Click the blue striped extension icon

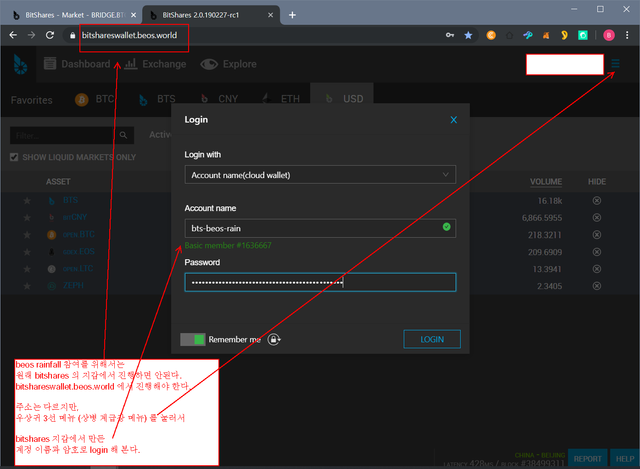pyautogui.click(x=528, y=35)
